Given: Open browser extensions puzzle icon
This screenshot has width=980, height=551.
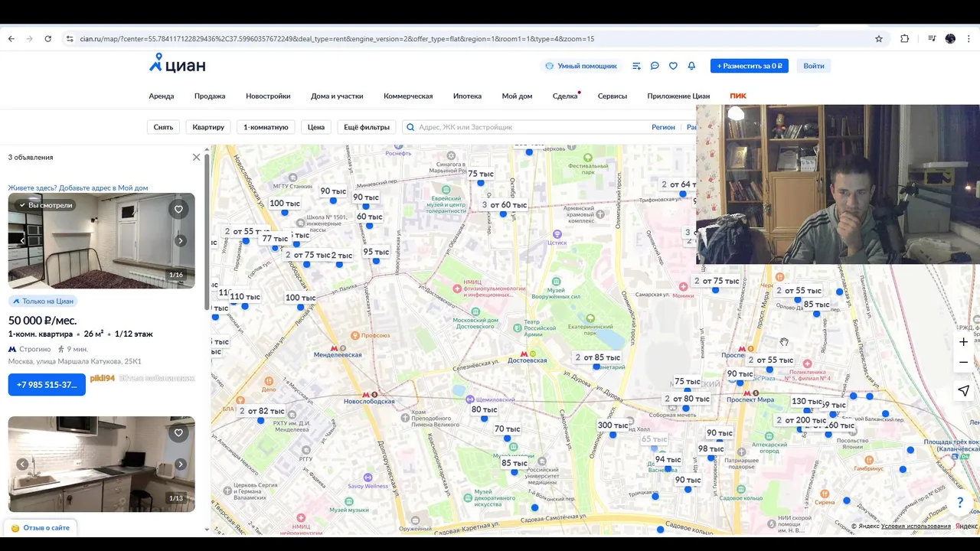Looking at the screenshot, I should pos(904,38).
